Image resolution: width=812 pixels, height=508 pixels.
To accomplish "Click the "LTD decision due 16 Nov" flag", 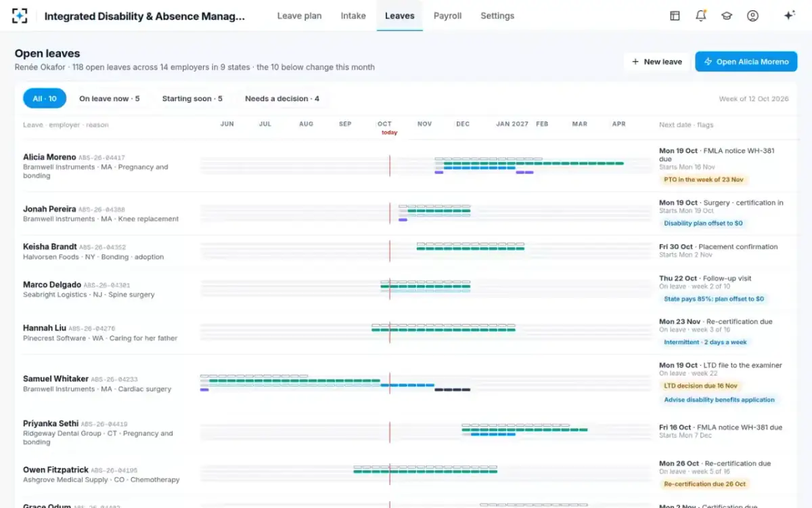I will click(x=700, y=386).
